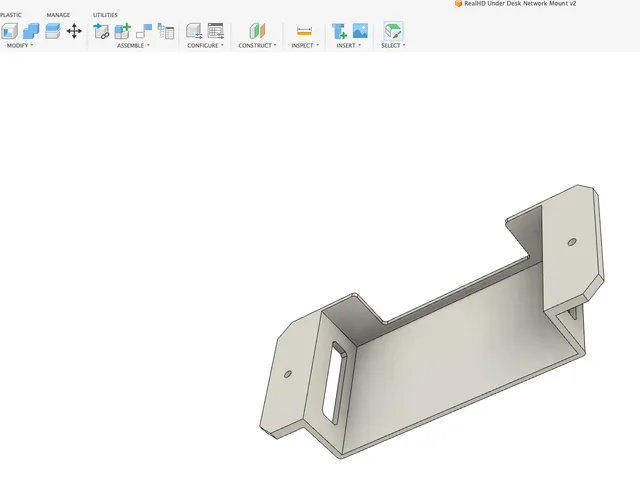Click the Insert Derive icon

(x=339, y=31)
